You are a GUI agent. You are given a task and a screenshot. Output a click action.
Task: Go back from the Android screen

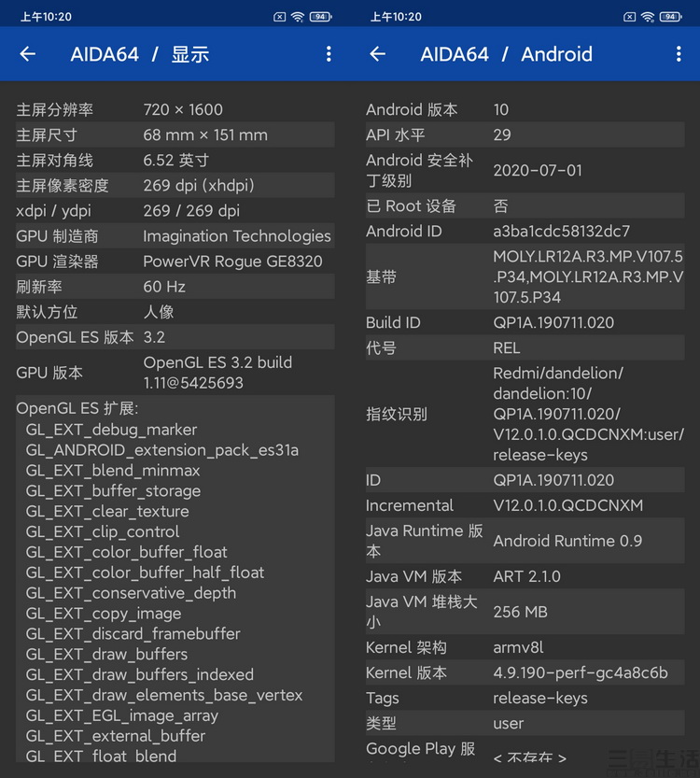point(378,53)
